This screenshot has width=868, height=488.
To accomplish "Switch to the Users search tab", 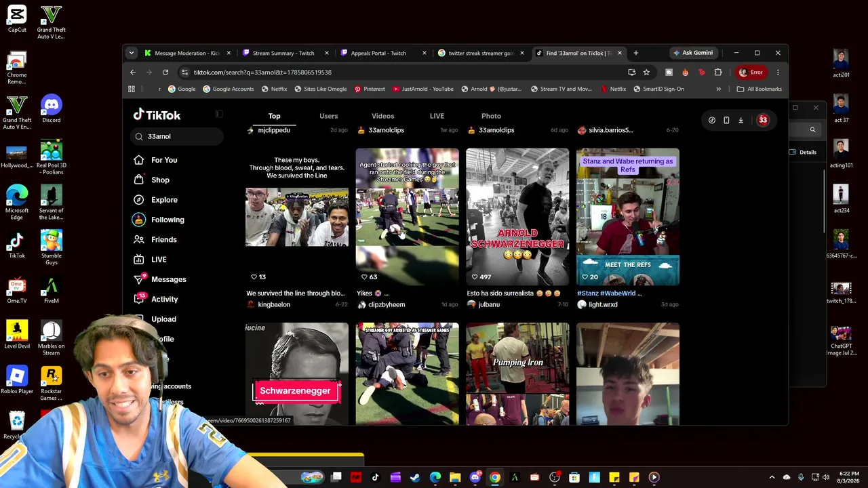I will (x=328, y=116).
